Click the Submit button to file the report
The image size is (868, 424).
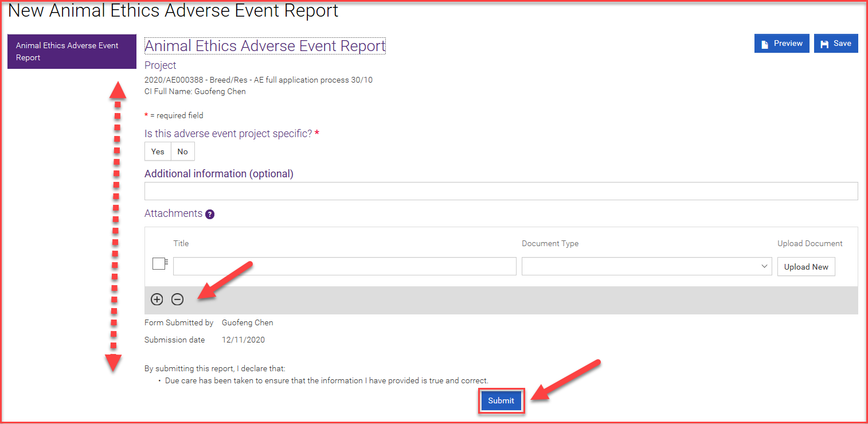(501, 400)
